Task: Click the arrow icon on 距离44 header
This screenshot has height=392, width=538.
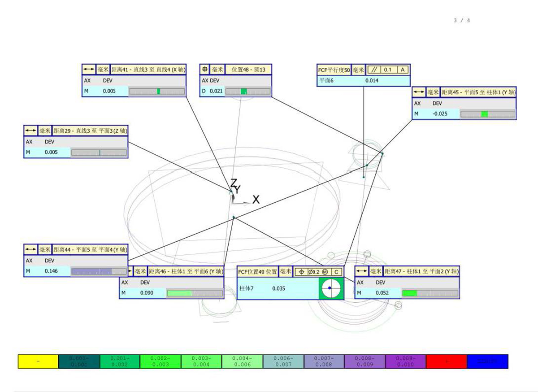Action: (x=30, y=249)
